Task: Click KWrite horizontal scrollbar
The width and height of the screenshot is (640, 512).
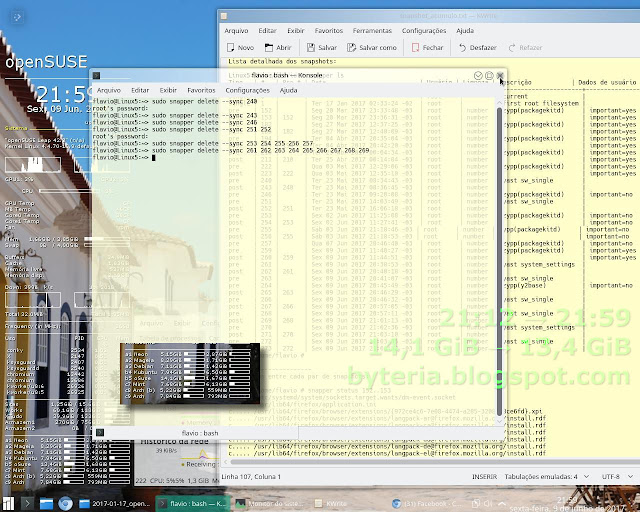Action: point(433,462)
